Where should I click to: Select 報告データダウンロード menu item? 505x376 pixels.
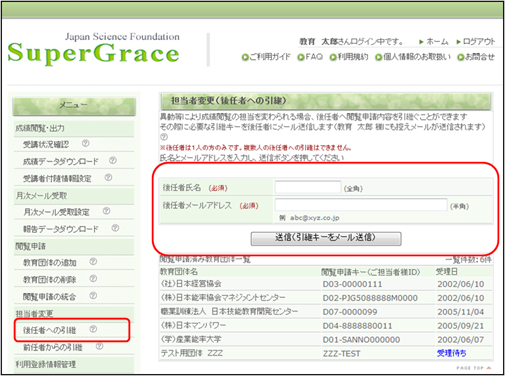pos(61,229)
